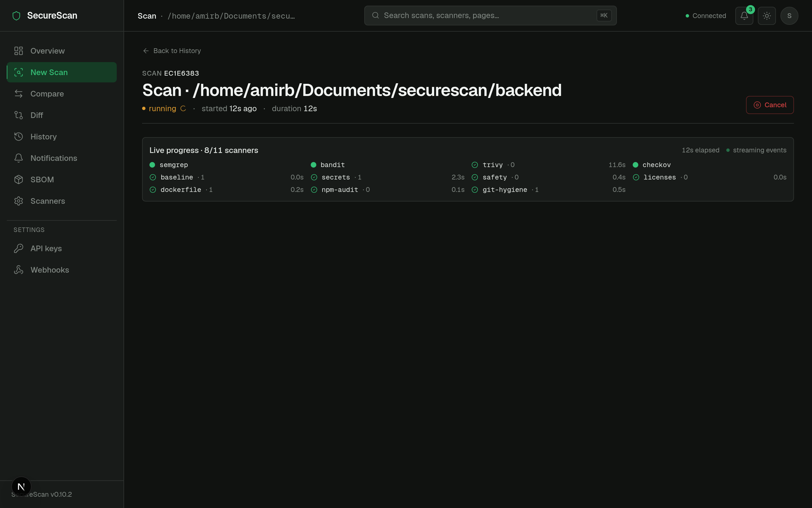The height and width of the screenshot is (508, 812).
Task: Open Webhooks settings
Action: [x=62, y=270]
